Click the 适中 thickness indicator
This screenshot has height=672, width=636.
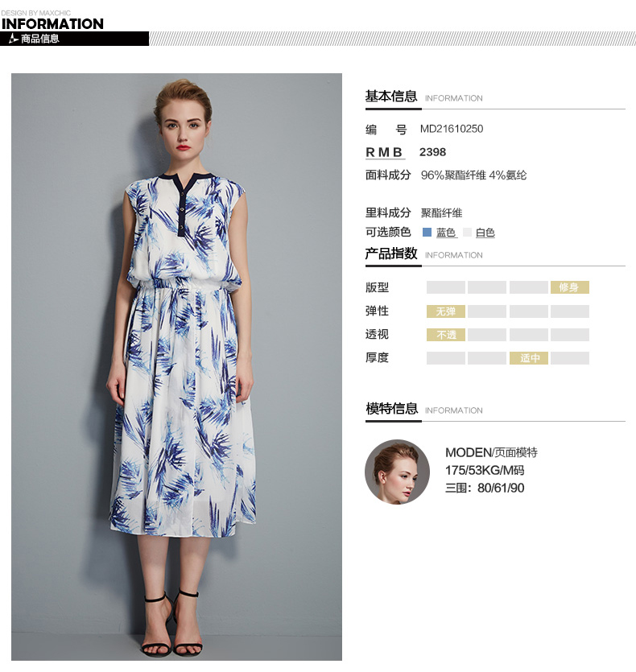(529, 358)
